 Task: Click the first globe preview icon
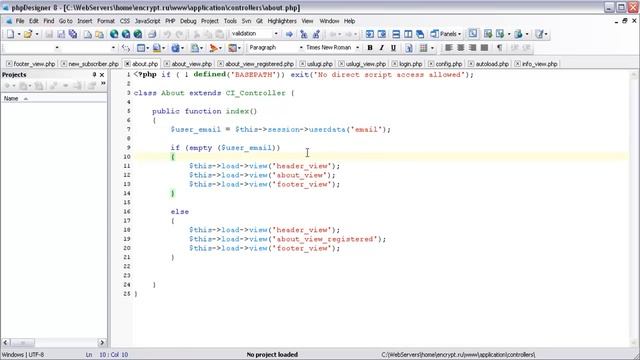[x=114, y=34]
